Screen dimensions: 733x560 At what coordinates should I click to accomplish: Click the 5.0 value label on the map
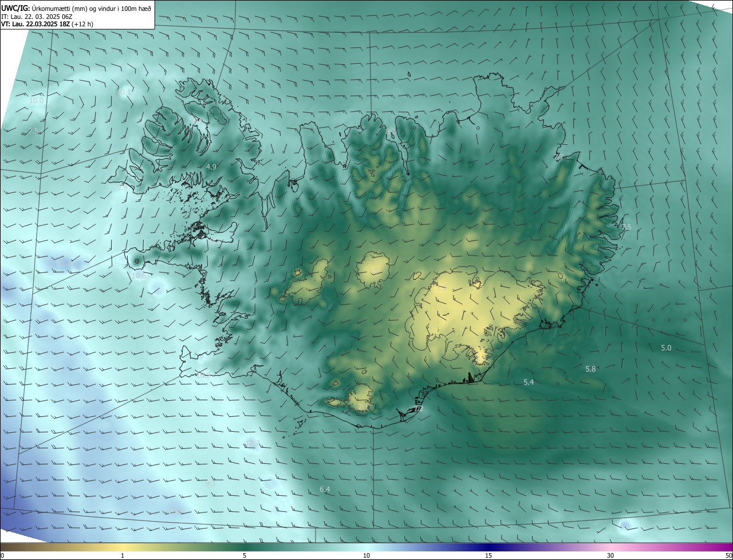click(x=666, y=348)
